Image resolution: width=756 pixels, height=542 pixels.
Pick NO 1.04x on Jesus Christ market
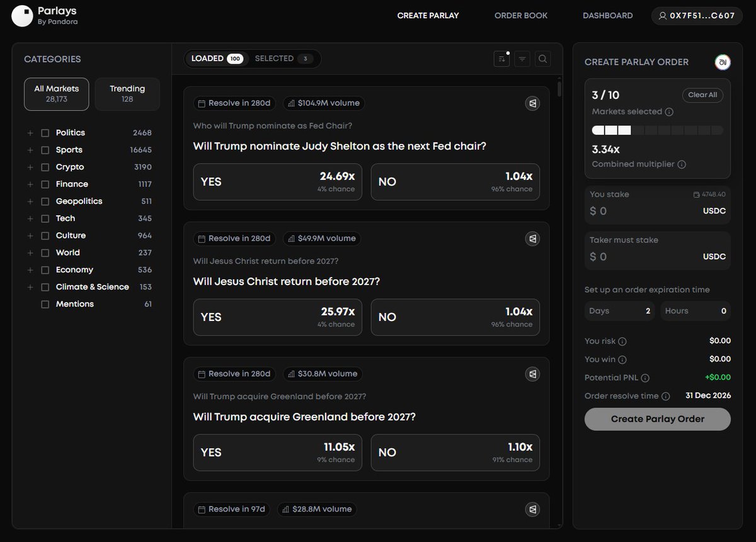coord(455,317)
